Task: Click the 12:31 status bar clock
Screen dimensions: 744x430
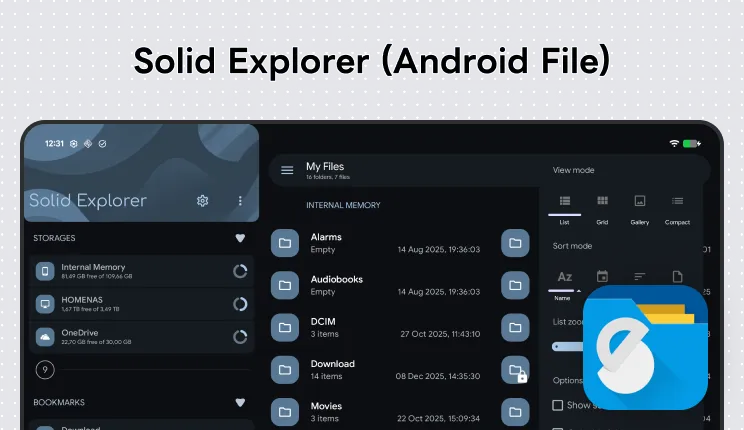Action: [x=54, y=143]
